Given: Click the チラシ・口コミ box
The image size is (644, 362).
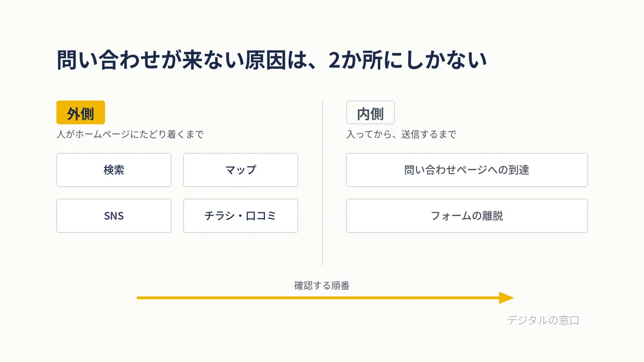Looking at the screenshot, I should coord(241,216).
